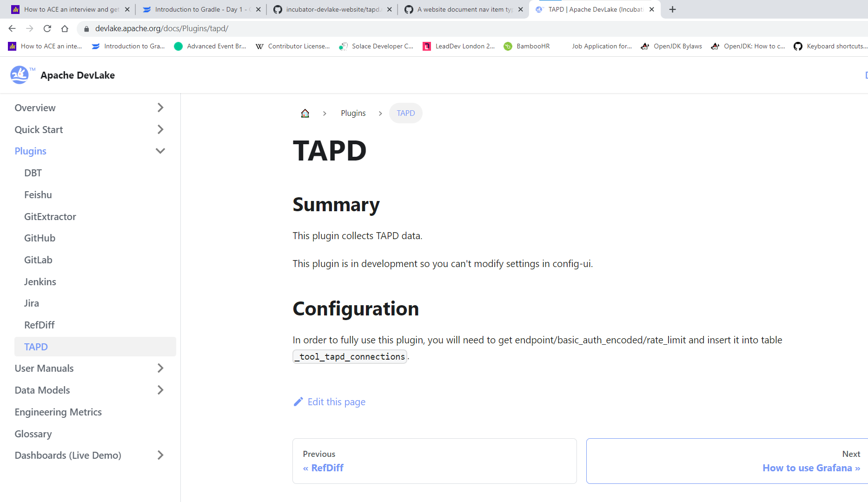Open the Keyboard shortcuts bookmark
Image resolution: width=868 pixels, height=502 pixels.
[x=831, y=46]
